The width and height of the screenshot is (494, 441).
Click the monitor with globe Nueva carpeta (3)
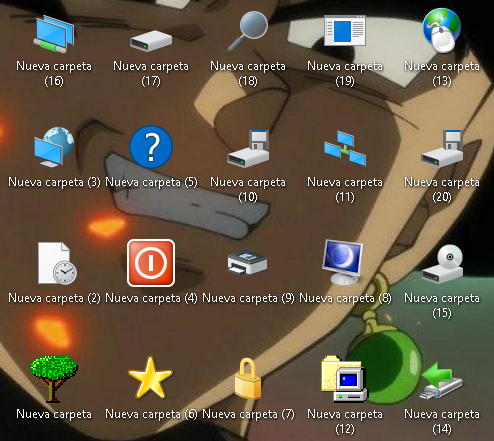pyautogui.click(x=54, y=147)
